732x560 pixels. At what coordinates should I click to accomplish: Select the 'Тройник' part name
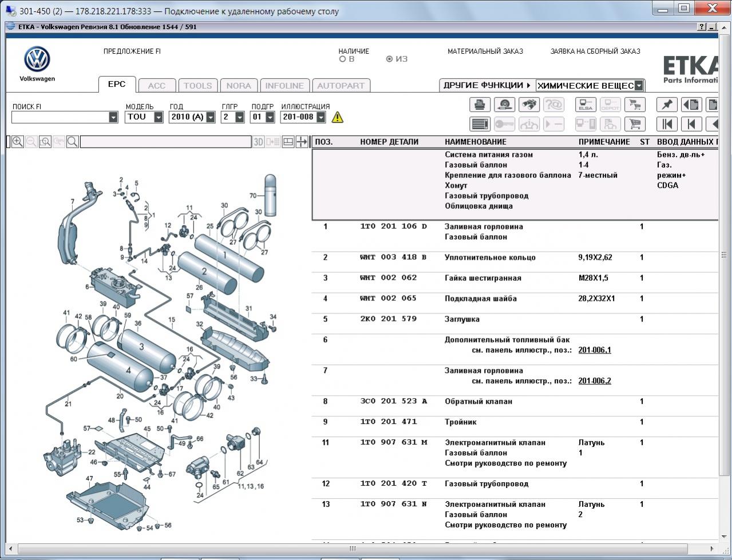click(461, 422)
